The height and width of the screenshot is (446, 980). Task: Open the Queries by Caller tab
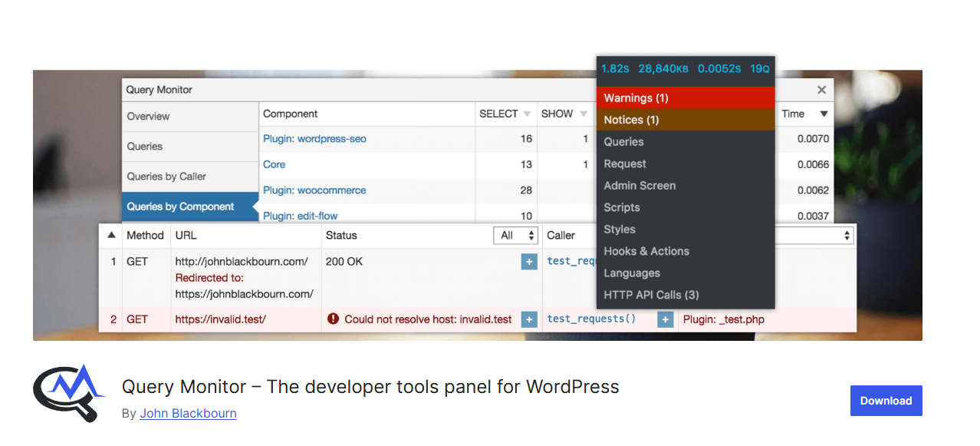166,177
